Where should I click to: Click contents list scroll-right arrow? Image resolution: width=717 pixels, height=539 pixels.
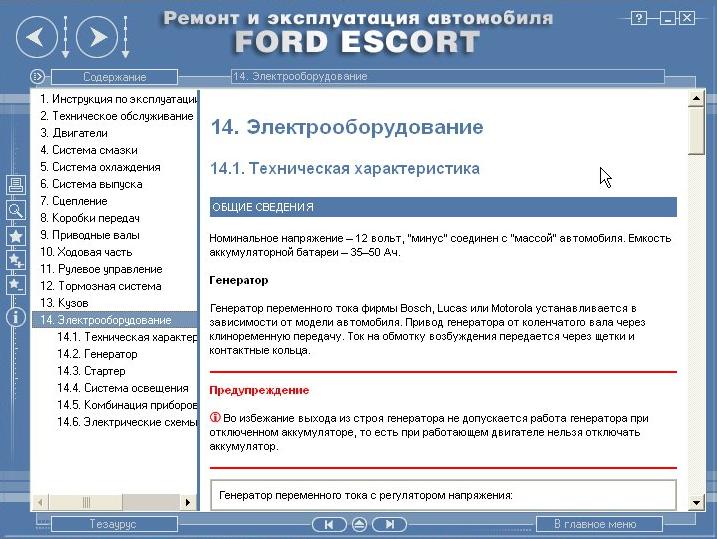coord(188,502)
